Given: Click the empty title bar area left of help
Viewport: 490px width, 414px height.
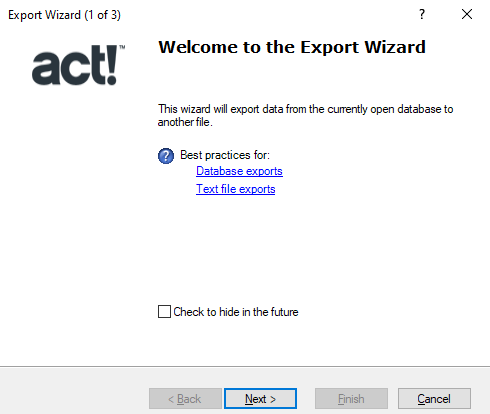Looking at the screenshot, I should (x=267, y=15).
